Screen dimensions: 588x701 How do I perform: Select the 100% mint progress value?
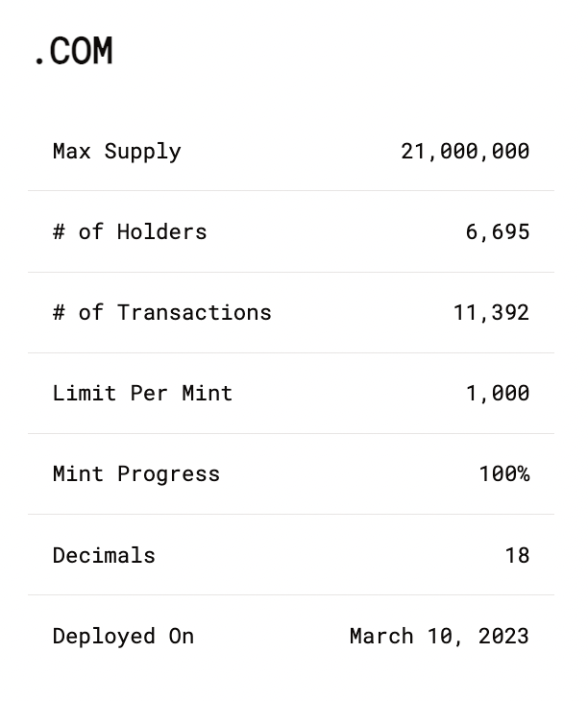pyautogui.click(x=503, y=473)
